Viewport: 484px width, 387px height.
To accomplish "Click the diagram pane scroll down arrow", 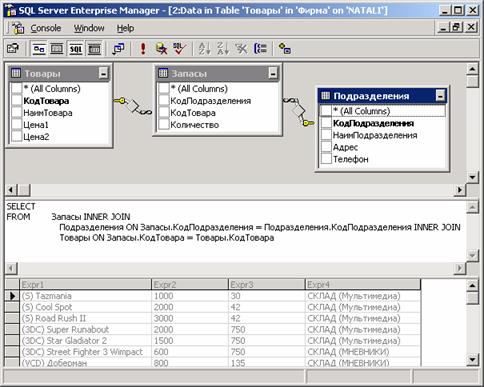I will (x=472, y=177).
